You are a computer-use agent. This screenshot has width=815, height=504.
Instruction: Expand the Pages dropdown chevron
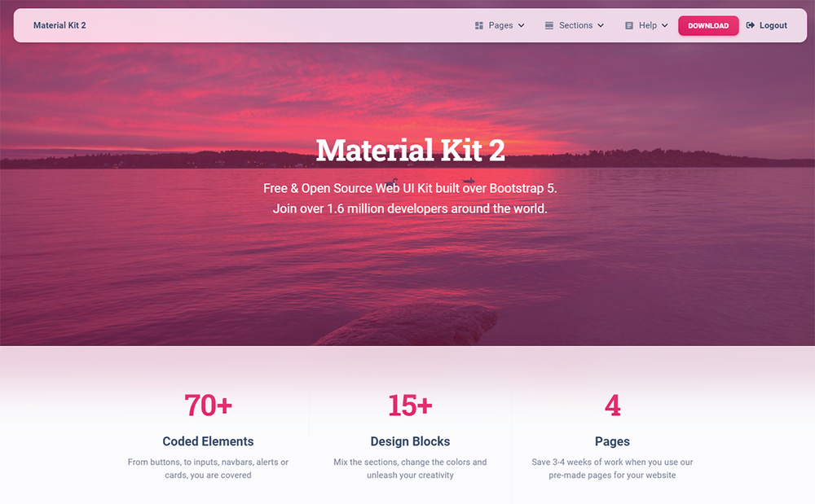coord(521,25)
